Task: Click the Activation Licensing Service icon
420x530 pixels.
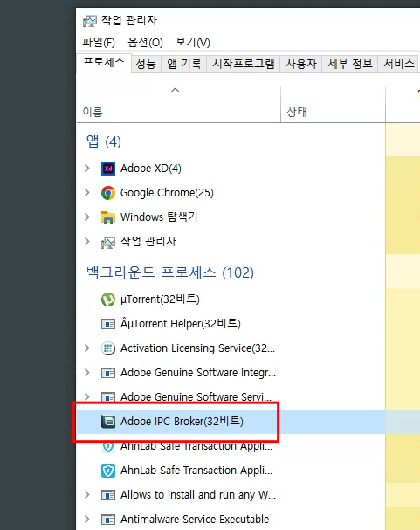Action: 108,348
